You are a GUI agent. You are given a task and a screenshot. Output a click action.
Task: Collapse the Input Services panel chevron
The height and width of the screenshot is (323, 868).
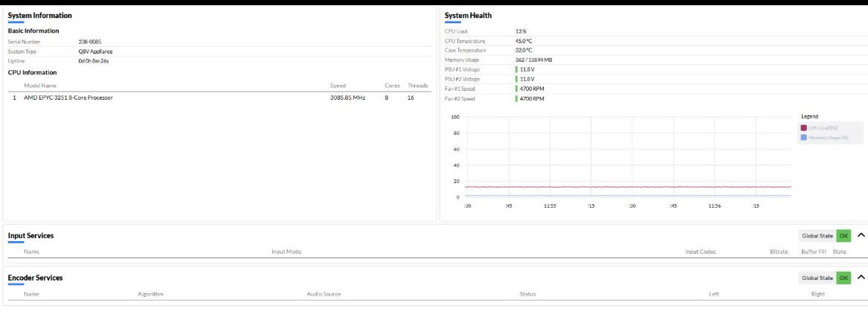tap(861, 235)
